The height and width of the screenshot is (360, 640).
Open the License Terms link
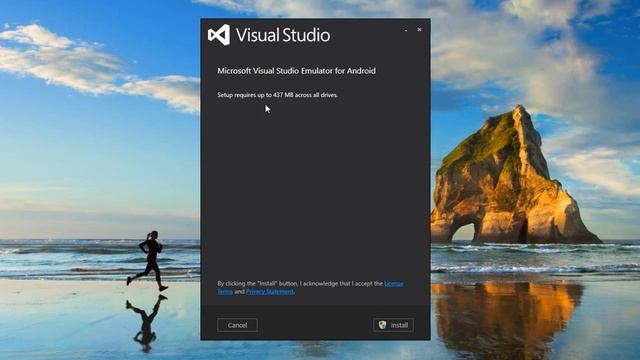click(x=393, y=284)
